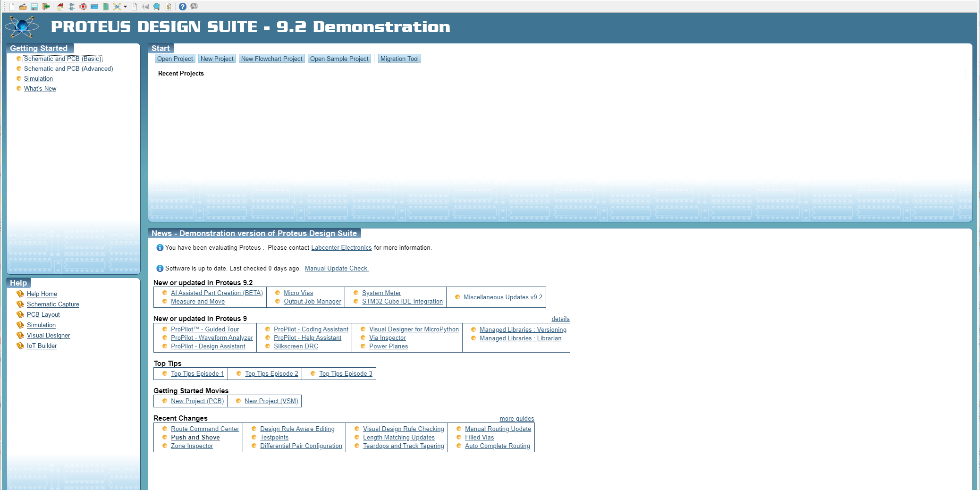The width and height of the screenshot is (980, 490).
Task: Open STM32 Cube IDE Integration link
Action: tap(403, 302)
